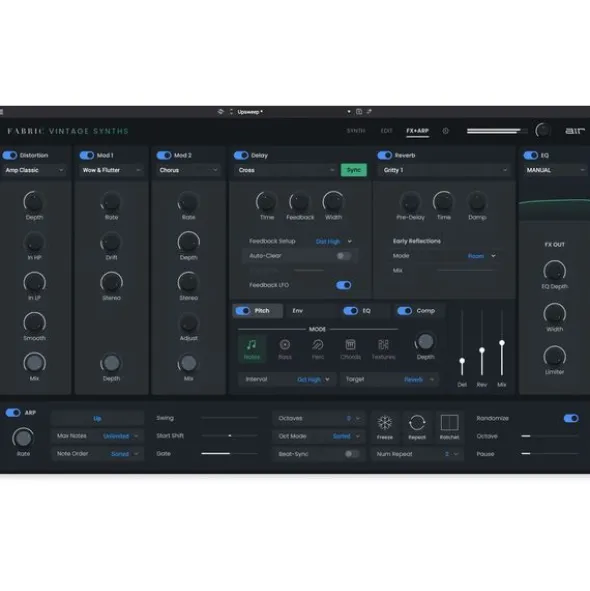Screen dimensions: 590x591
Task: Click the Delay Feedback knob
Action: (x=300, y=202)
